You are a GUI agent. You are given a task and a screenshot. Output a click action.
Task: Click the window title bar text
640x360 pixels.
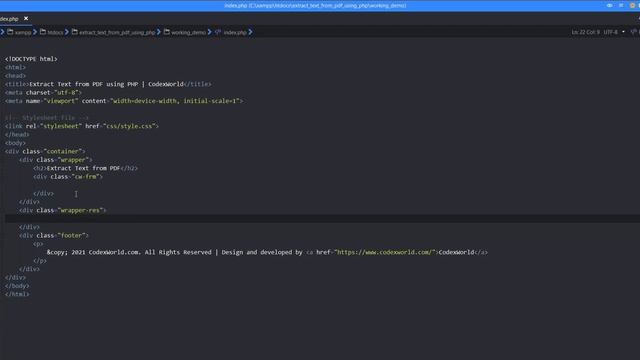[x=315, y=5]
